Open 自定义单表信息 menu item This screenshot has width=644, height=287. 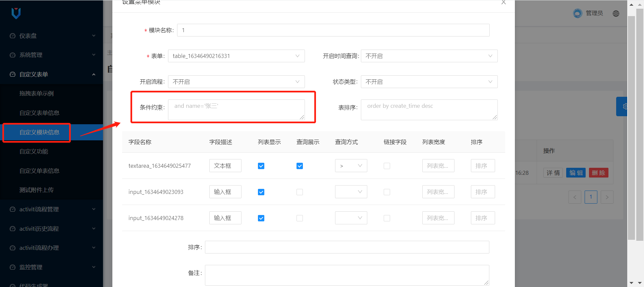pyautogui.click(x=51, y=171)
